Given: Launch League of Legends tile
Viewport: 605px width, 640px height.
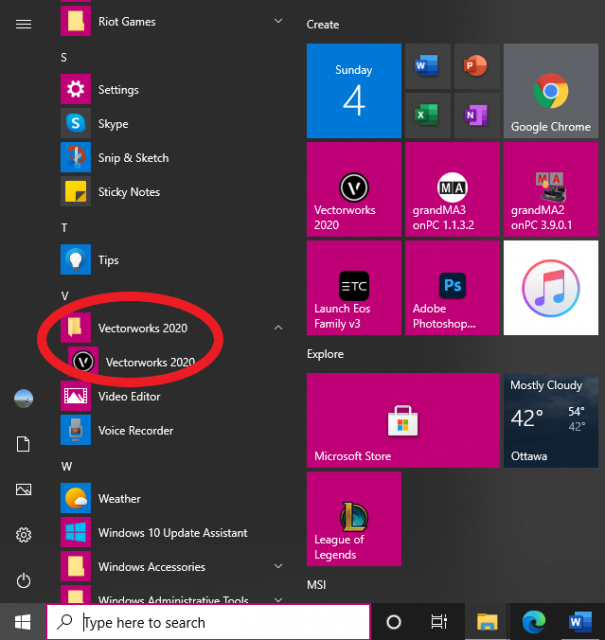Looking at the screenshot, I should tap(353, 520).
